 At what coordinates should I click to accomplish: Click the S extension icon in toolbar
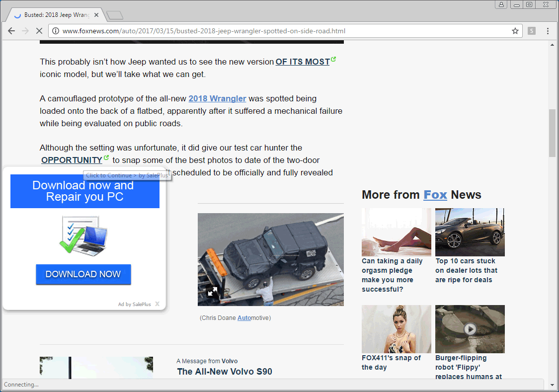tap(532, 31)
